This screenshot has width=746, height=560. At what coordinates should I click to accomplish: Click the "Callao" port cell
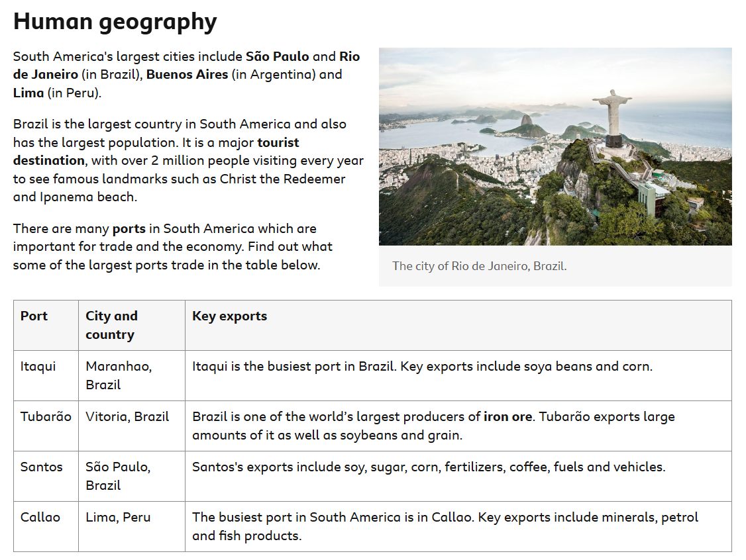tap(46, 527)
